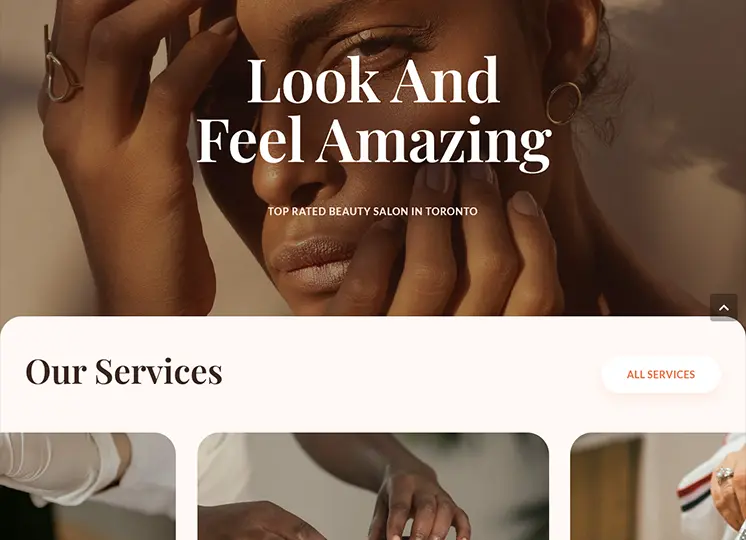This screenshot has width=746, height=540.
Task: Click the "Our Services" section heading
Action: pyautogui.click(x=124, y=371)
